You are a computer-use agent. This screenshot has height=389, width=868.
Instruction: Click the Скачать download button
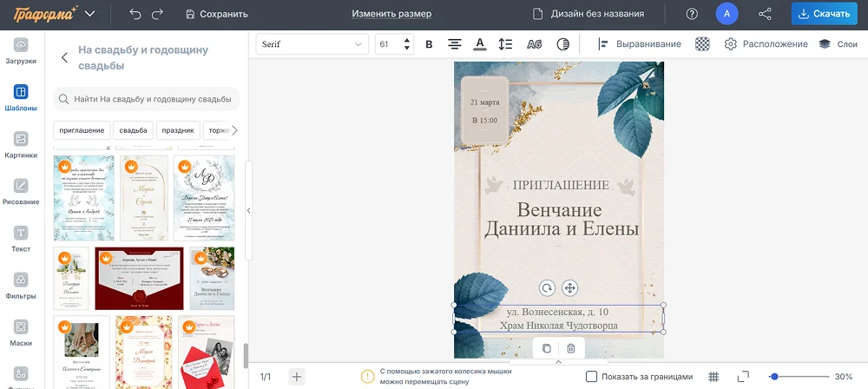[x=823, y=14]
